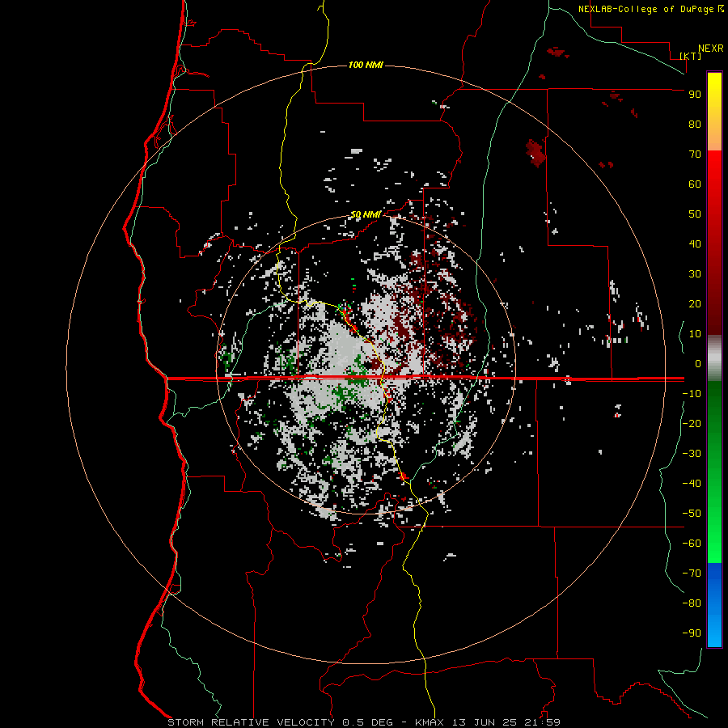The image size is (728, 728).
Task: Click the -30 value on the velocity scale
Action: (692, 454)
